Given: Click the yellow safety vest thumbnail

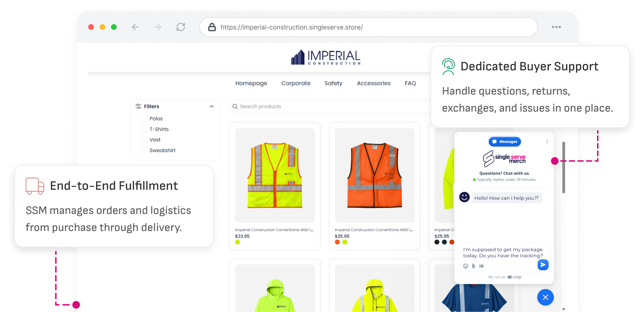Looking at the screenshot, I should point(275,175).
